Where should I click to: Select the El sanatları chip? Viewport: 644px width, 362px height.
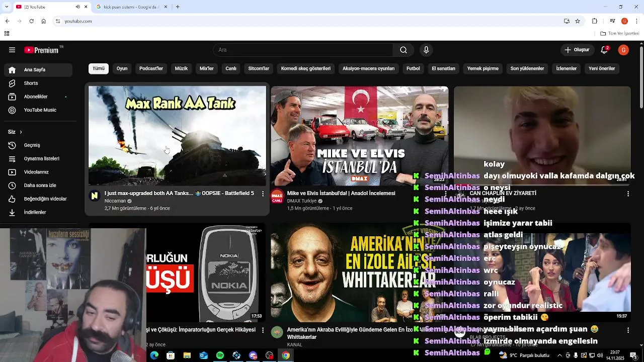pyautogui.click(x=443, y=68)
